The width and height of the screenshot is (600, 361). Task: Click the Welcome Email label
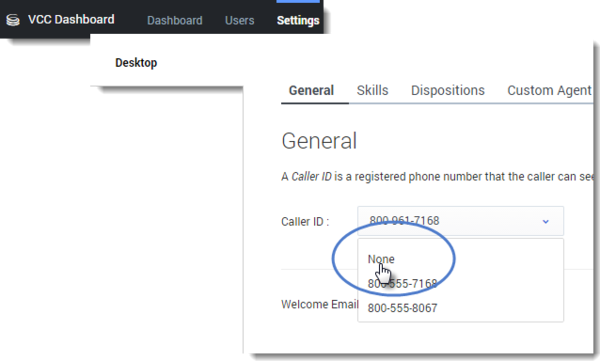pyautogui.click(x=320, y=304)
